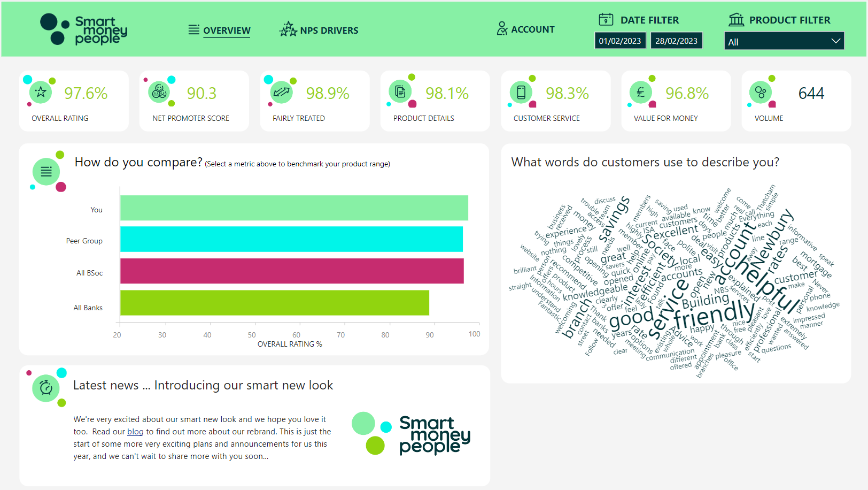The height and width of the screenshot is (490, 868).
Task: Select the Product Details document icon
Action: 400,91
